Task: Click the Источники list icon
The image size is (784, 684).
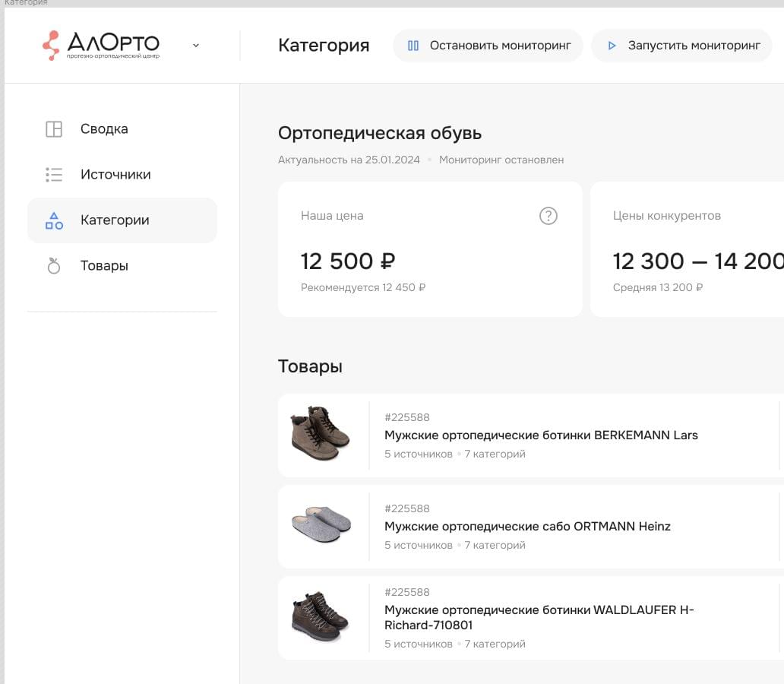Action: 54,175
